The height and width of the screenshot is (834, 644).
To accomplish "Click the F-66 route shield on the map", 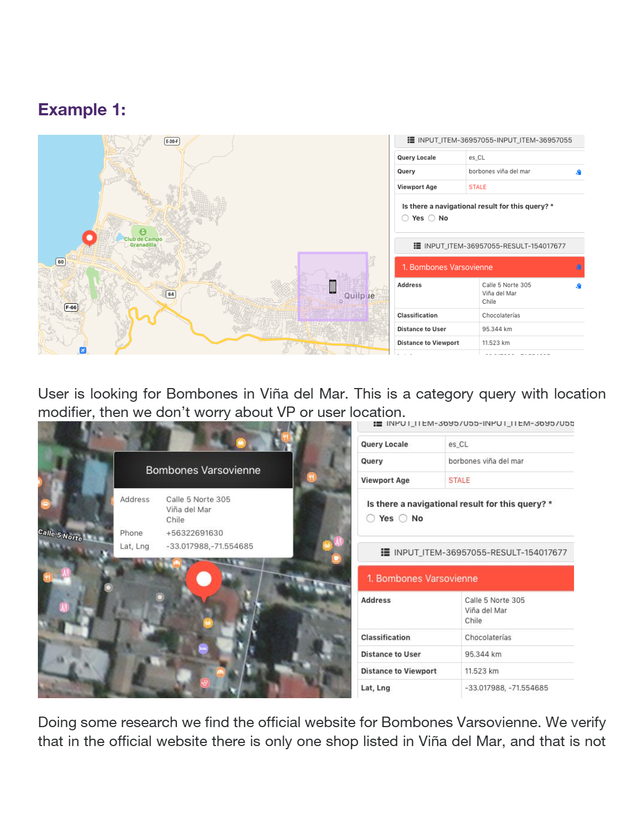I will 71,307.
